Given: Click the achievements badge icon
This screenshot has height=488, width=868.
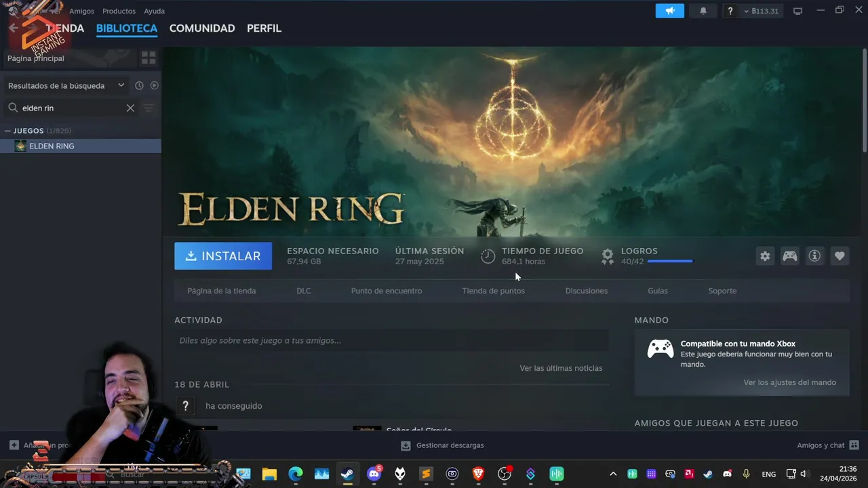Looking at the screenshot, I should (608, 256).
